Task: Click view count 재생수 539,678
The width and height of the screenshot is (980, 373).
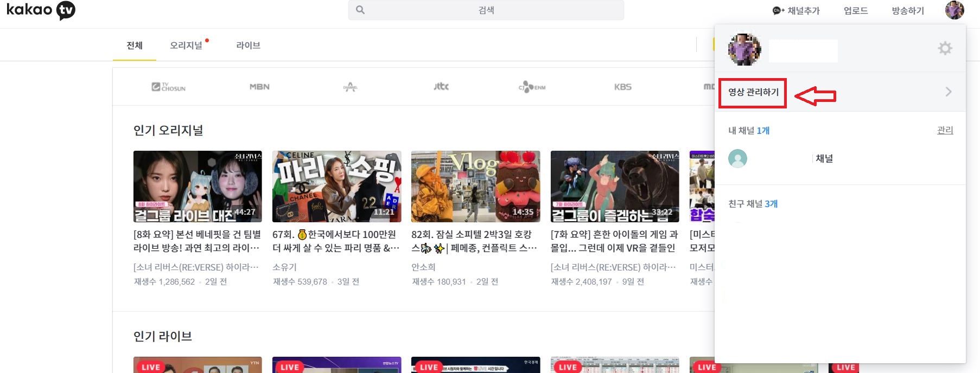Action: pos(300,282)
